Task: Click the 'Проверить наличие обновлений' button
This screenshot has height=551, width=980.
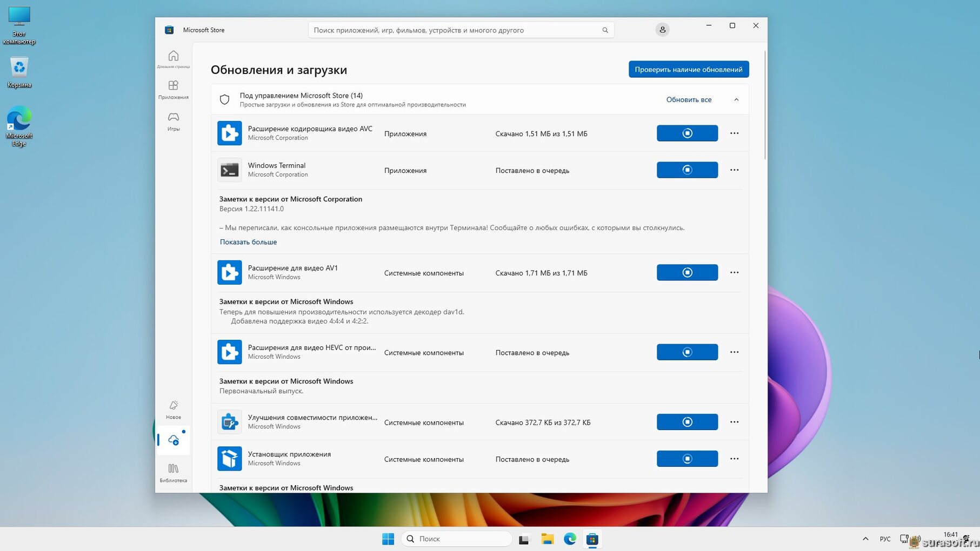Action: pos(688,69)
